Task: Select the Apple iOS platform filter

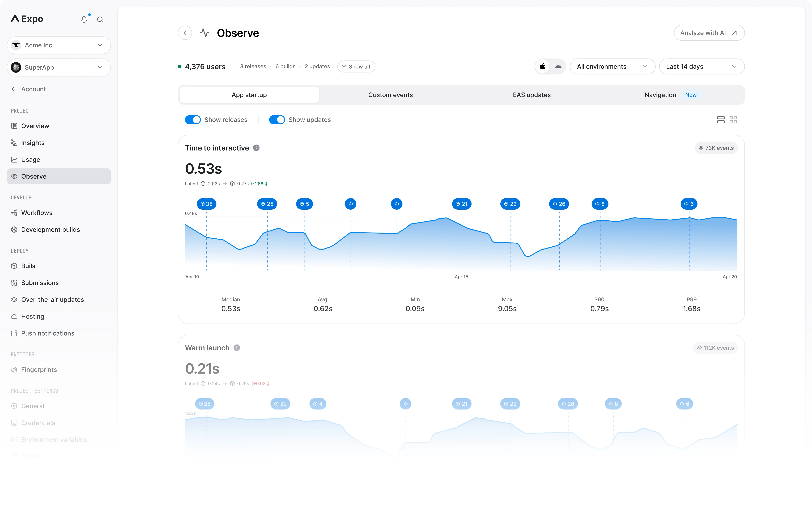Action: (x=542, y=66)
